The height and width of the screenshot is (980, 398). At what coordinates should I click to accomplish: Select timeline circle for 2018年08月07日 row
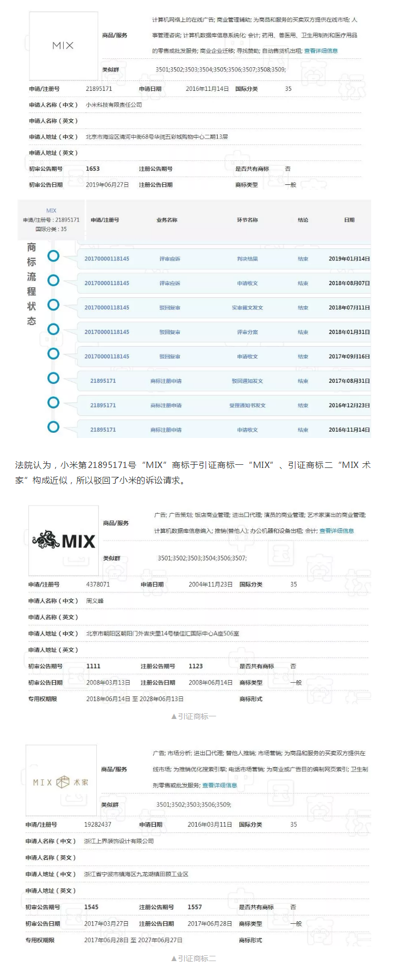pos(53,280)
